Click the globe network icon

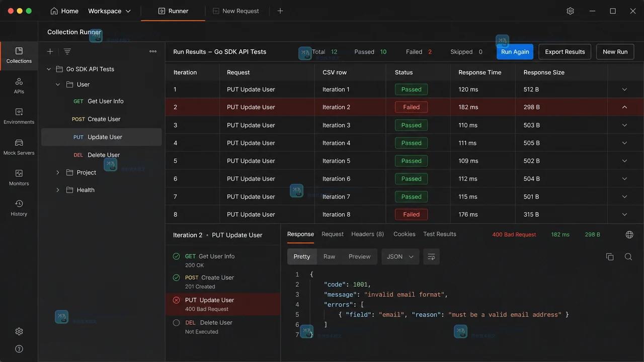point(629,235)
